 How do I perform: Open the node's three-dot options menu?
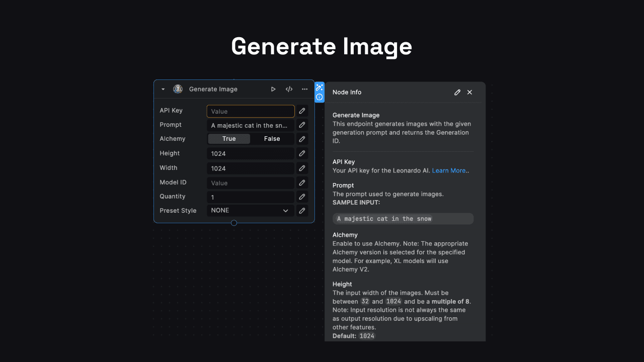(304, 89)
